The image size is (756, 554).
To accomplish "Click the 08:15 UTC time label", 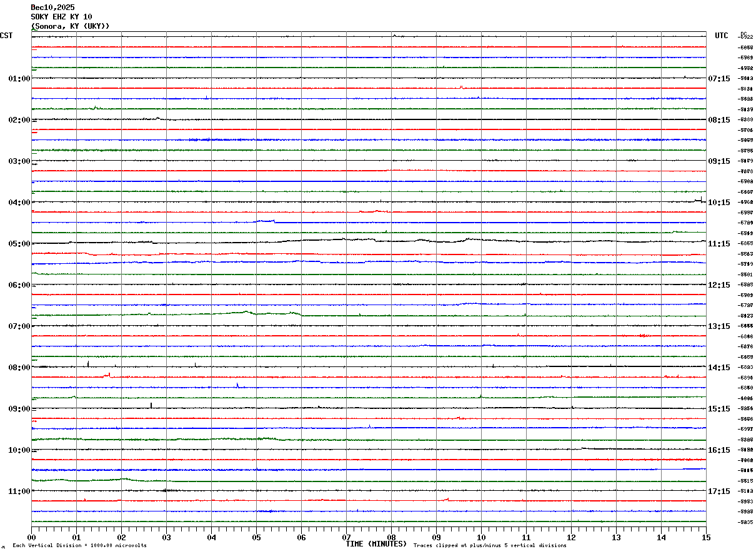I will coord(719,120).
